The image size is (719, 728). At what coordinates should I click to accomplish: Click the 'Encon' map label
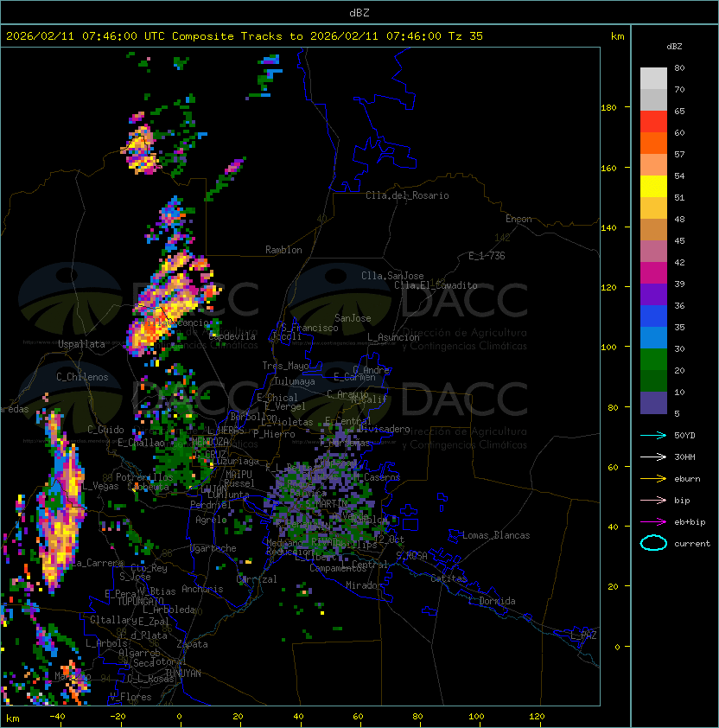tap(519, 219)
